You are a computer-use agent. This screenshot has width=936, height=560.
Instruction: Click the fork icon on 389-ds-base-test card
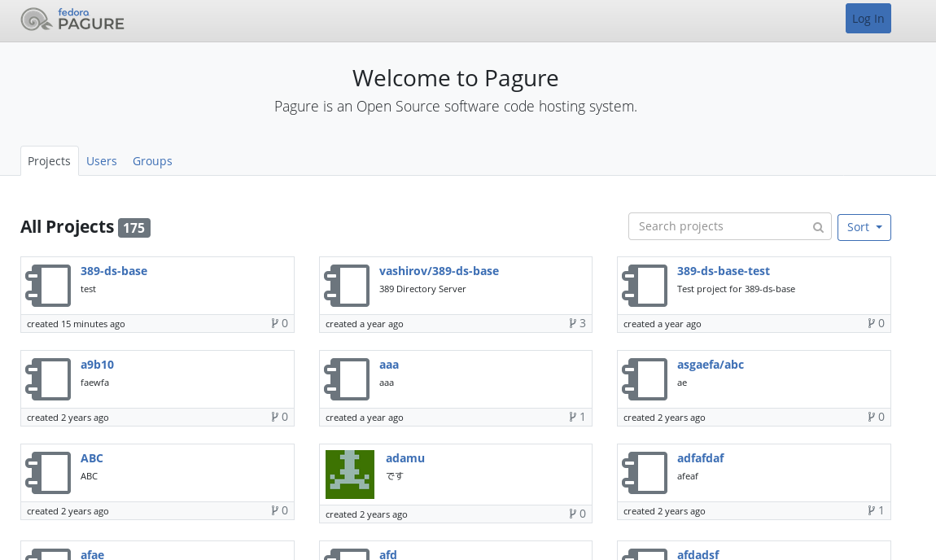[x=871, y=324]
